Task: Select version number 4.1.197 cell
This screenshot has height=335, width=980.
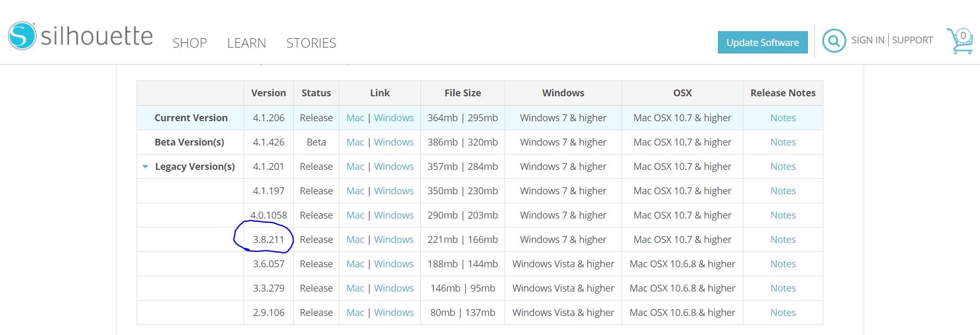Action: (268, 191)
